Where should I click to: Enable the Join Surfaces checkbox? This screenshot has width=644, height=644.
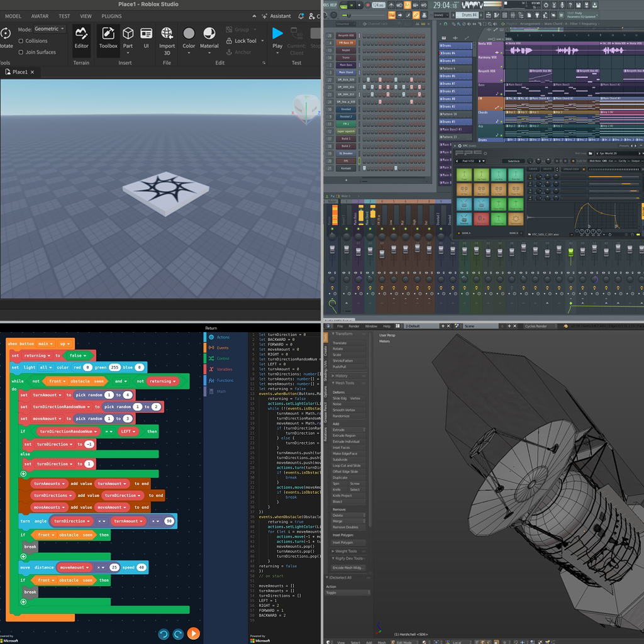(21, 52)
